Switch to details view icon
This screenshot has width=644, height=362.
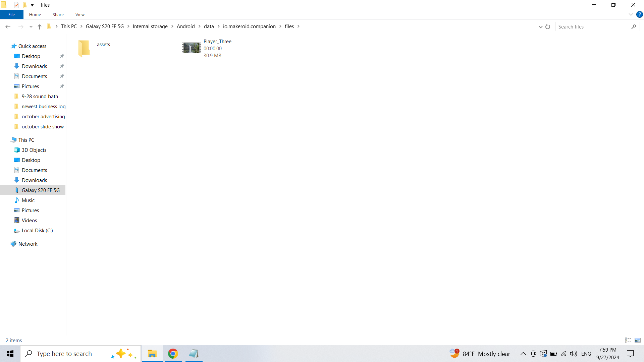click(x=628, y=340)
